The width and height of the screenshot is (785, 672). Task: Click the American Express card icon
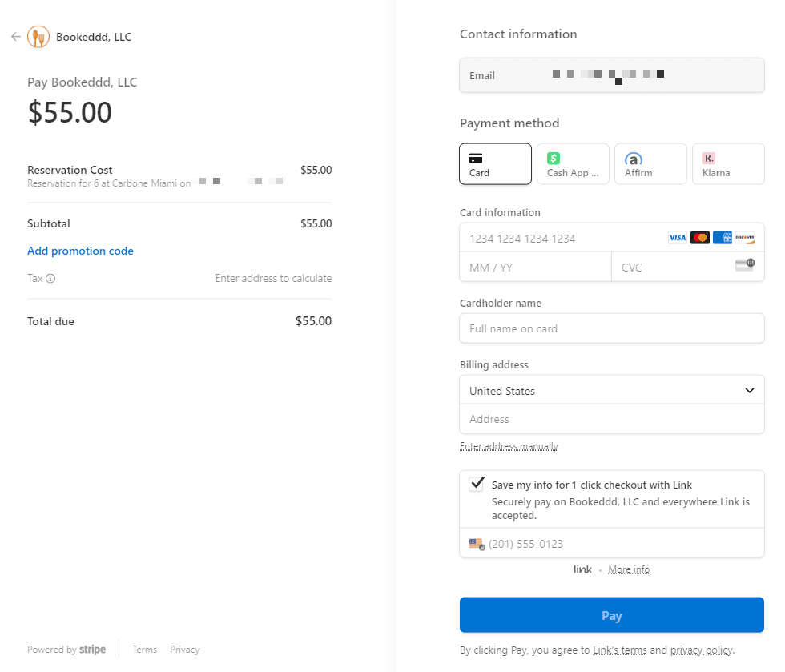coord(722,237)
